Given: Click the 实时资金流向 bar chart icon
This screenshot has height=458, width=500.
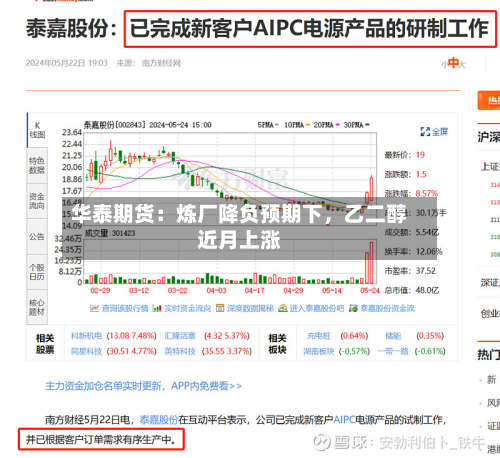Looking at the screenshot, I should point(157,308).
